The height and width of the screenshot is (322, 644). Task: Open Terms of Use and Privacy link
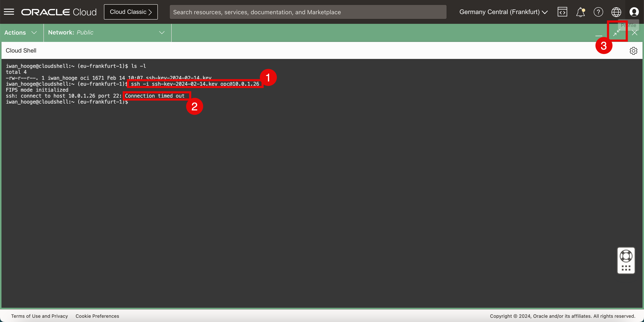[x=39, y=316]
